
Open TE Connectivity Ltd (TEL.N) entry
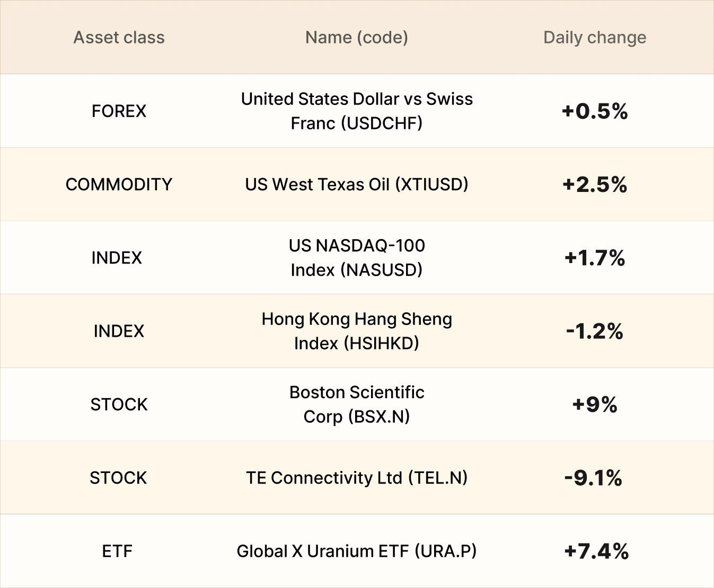357,478
